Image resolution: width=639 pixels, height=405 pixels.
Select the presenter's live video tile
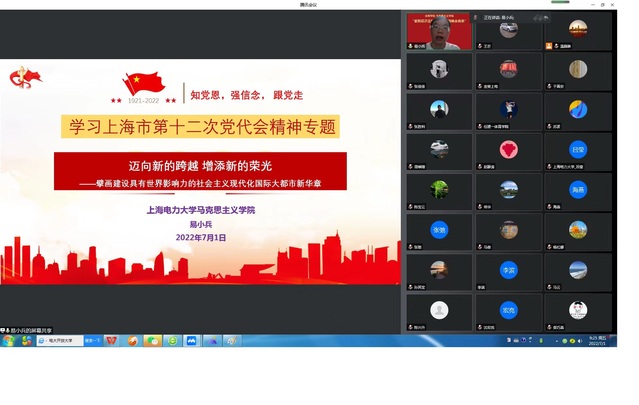point(439,31)
